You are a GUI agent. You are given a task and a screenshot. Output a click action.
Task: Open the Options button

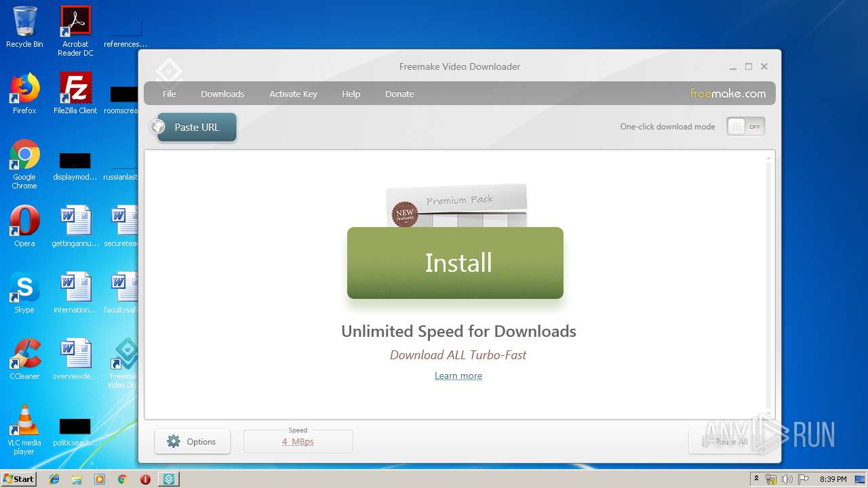[193, 441]
